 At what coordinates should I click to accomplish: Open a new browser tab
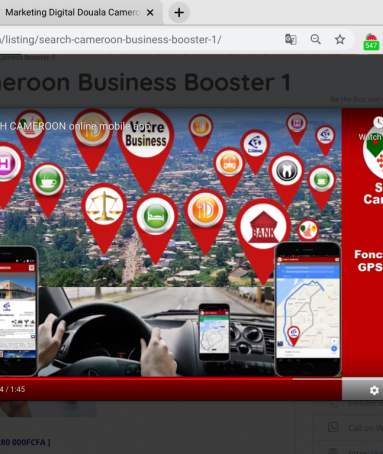[179, 13]
